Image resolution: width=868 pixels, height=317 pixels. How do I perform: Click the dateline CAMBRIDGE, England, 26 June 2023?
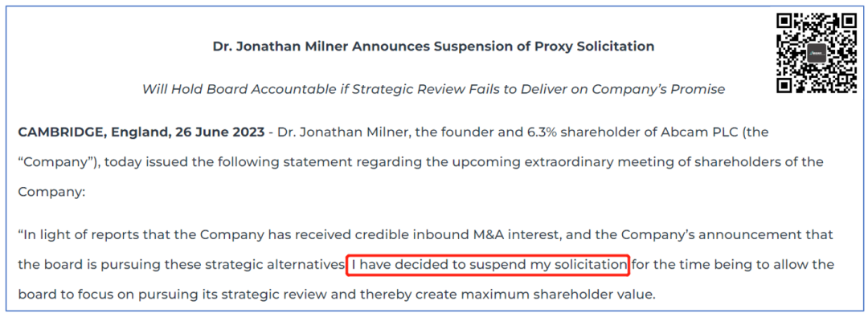144,132
